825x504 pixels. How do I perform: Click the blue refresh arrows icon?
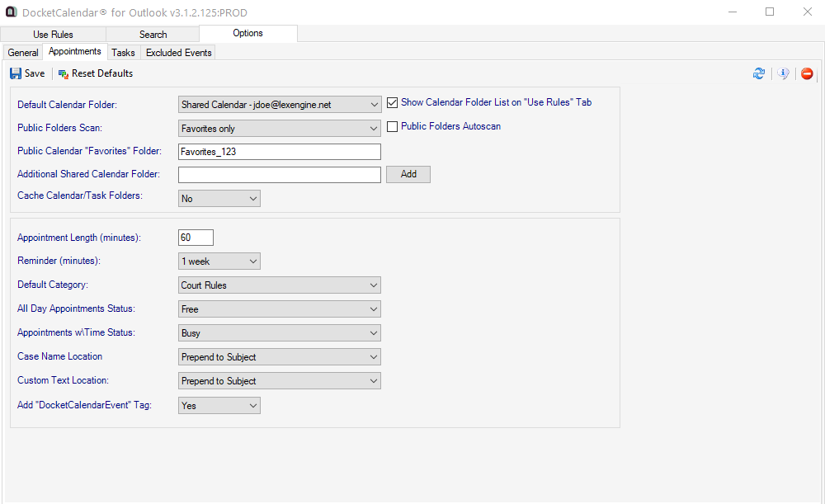coord(759,73)
